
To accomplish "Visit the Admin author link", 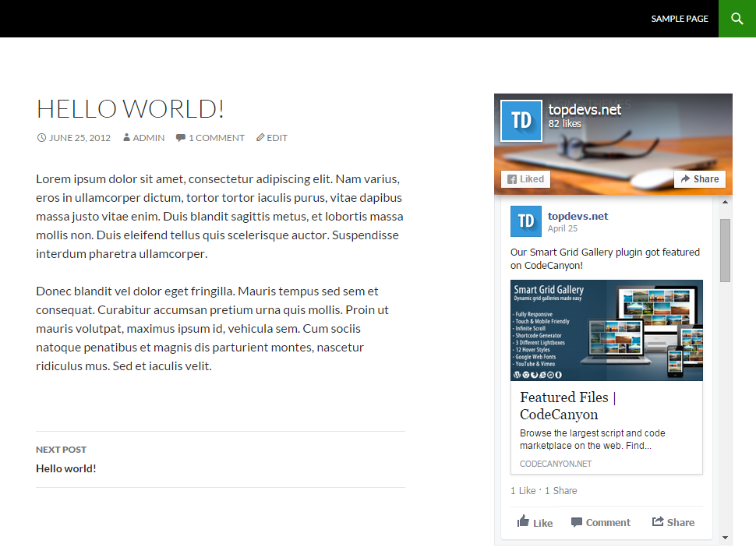I will (148, 138).
